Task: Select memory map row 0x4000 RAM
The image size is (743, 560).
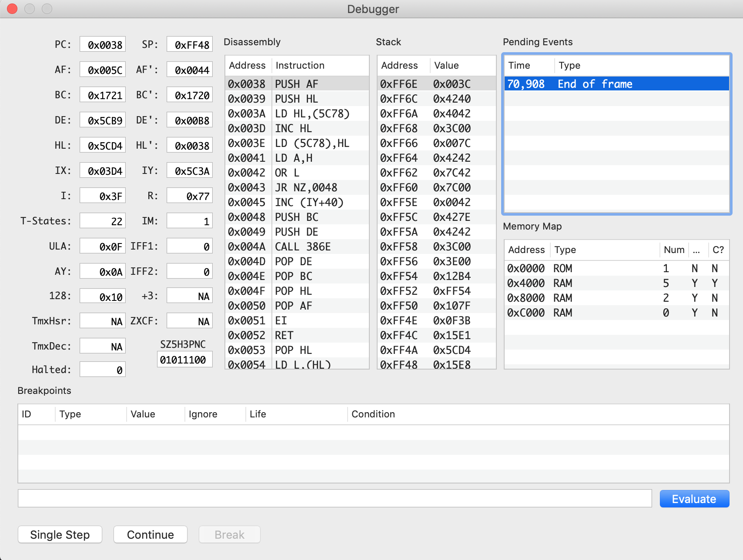Action: 617,283
